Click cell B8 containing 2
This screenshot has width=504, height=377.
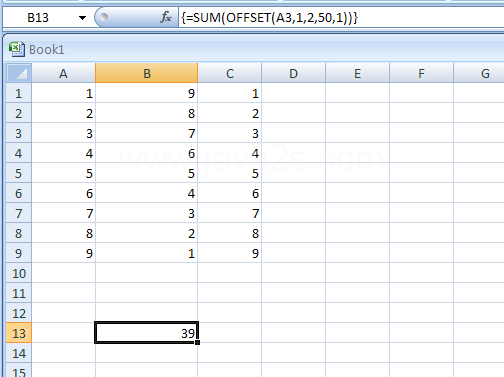(x=147, y=233)
